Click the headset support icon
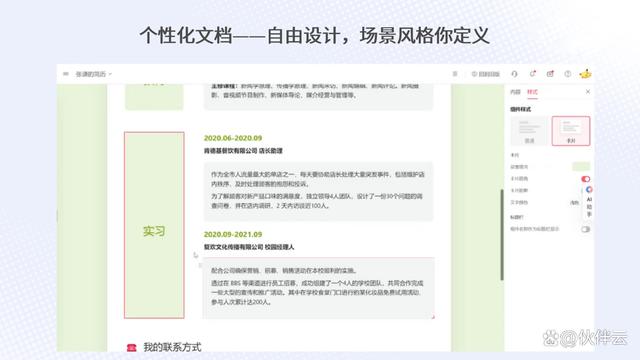Image resolution: width=640 pixels, height=360 pixels. click(x=514, y=74)
